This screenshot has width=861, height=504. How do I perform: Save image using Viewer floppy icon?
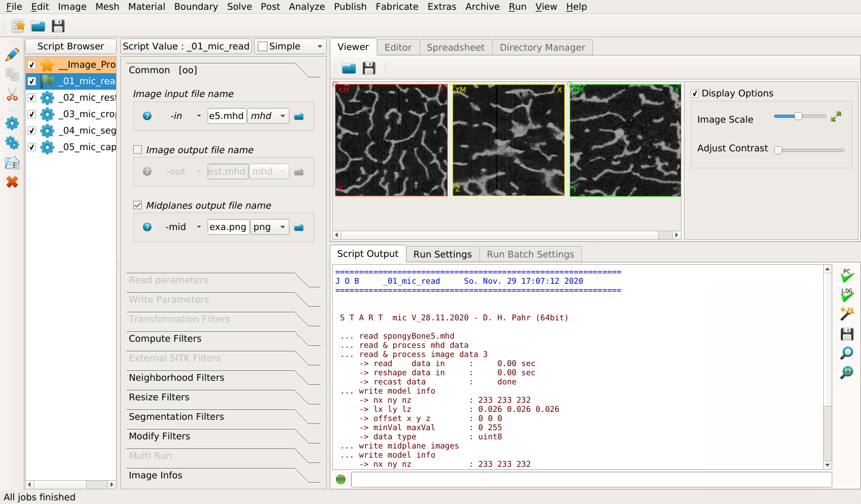pyautogui.click(x=369, y=68)
